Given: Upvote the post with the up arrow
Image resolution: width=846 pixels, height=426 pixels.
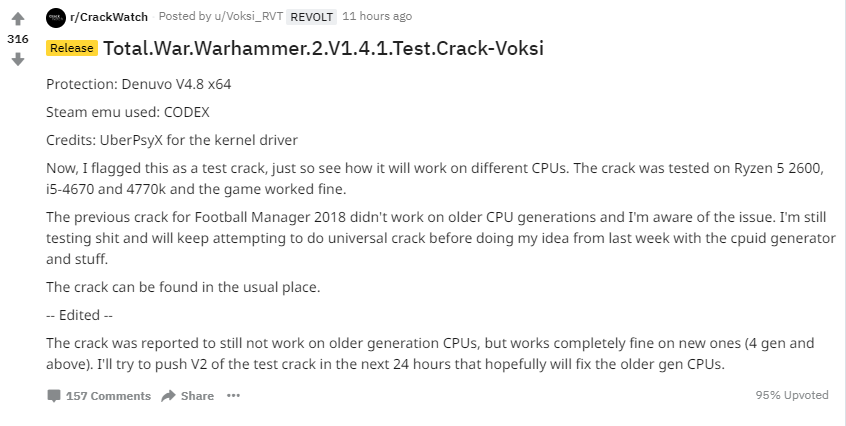Looking at the screenshot, I should (17, 18).
